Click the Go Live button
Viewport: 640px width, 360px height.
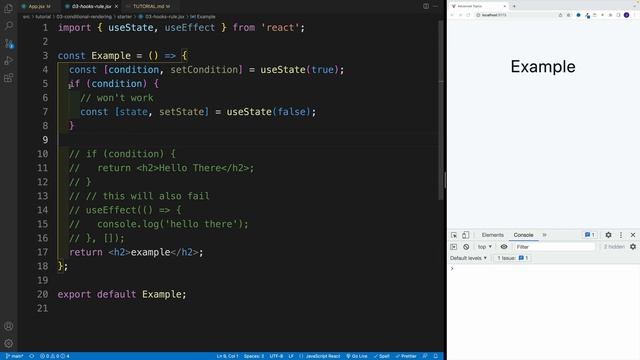click(357, 356)
